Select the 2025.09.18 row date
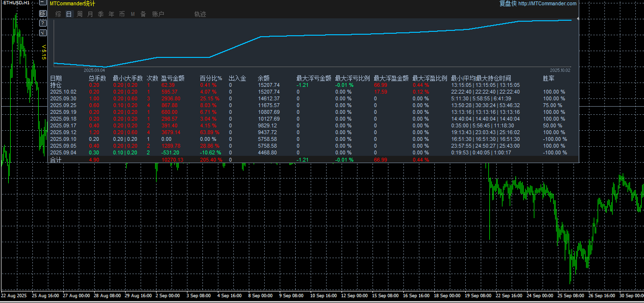The height and width of the screenshot is (303, 644). tap(63, 119)
